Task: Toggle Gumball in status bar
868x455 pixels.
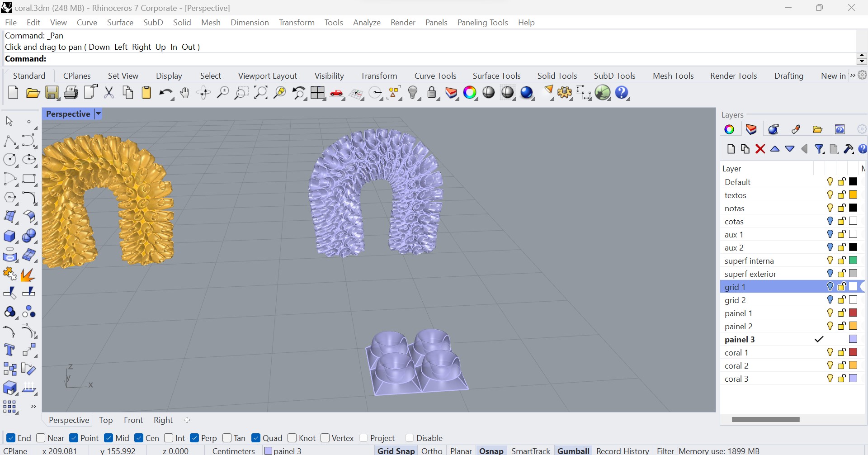Action: 573,450
